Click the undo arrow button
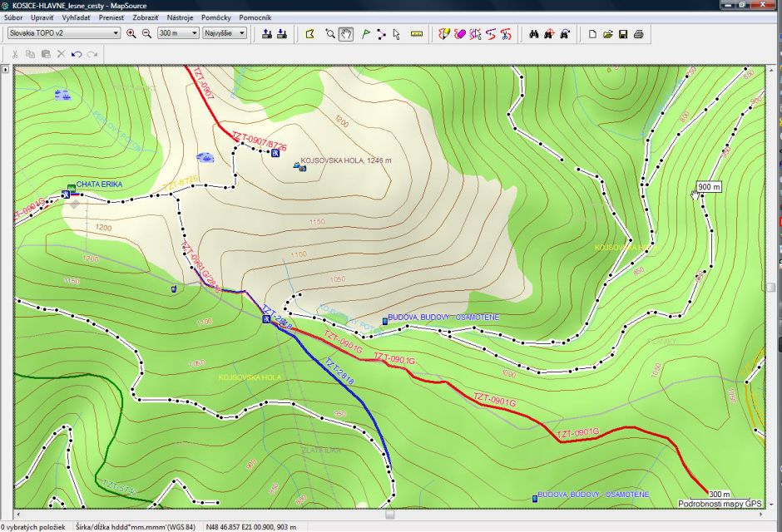782x532 pixels. pos(76,54)
